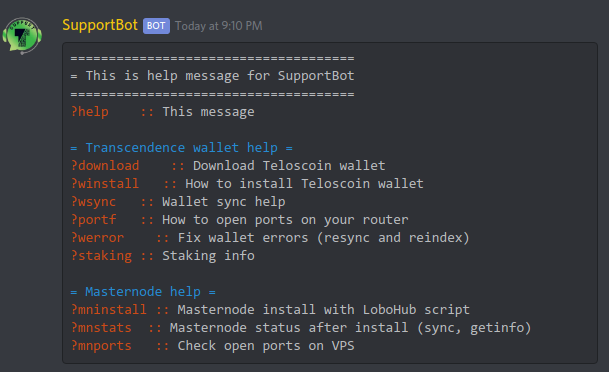Click the ?help command text
The image size is (609, 372).
pyautogui.click(x=90, y=112)
